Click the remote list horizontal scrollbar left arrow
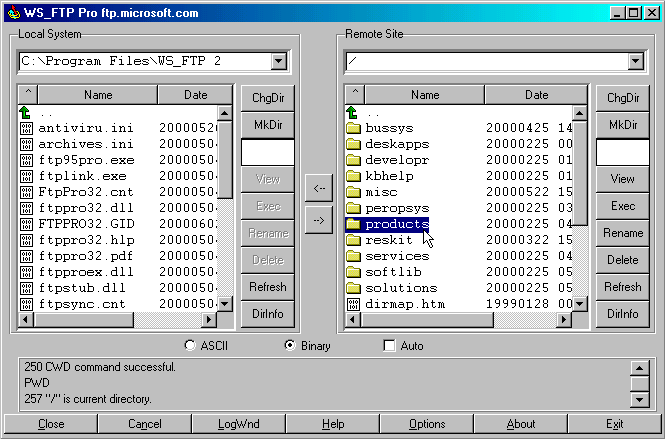 coord(353,319)
